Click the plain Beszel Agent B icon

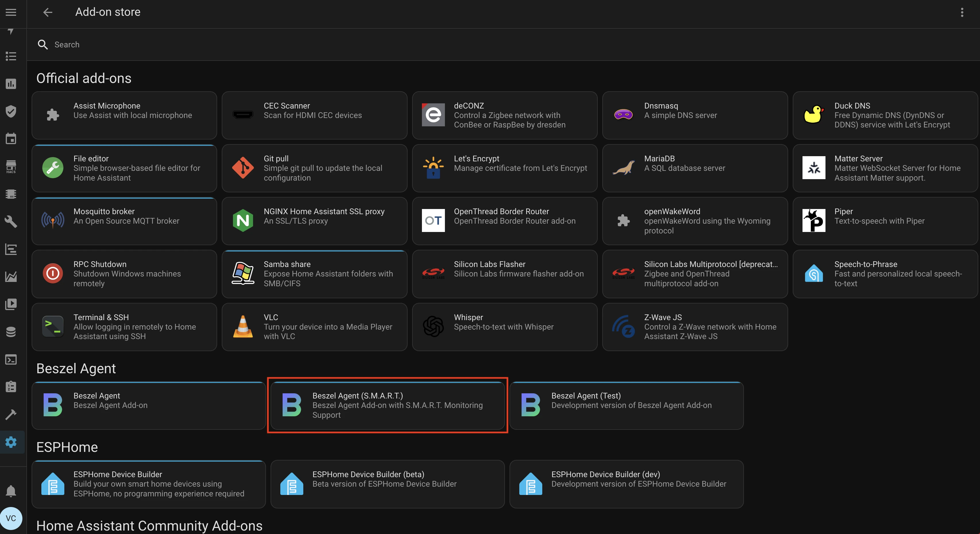pos(53,405)
